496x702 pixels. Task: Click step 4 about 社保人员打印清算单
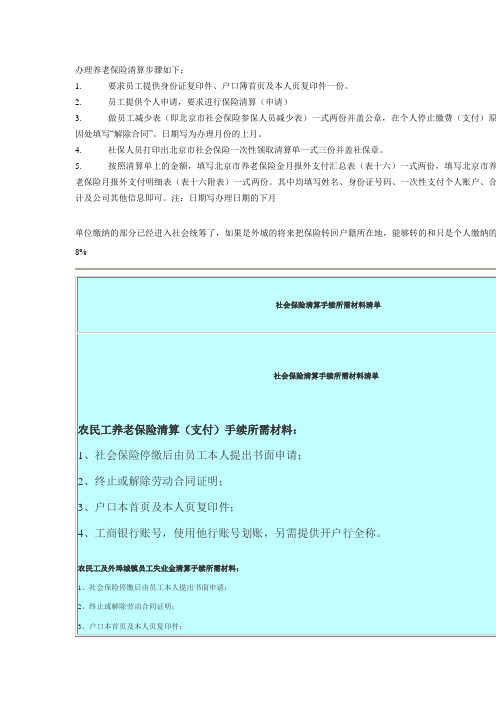click(230, 150)
